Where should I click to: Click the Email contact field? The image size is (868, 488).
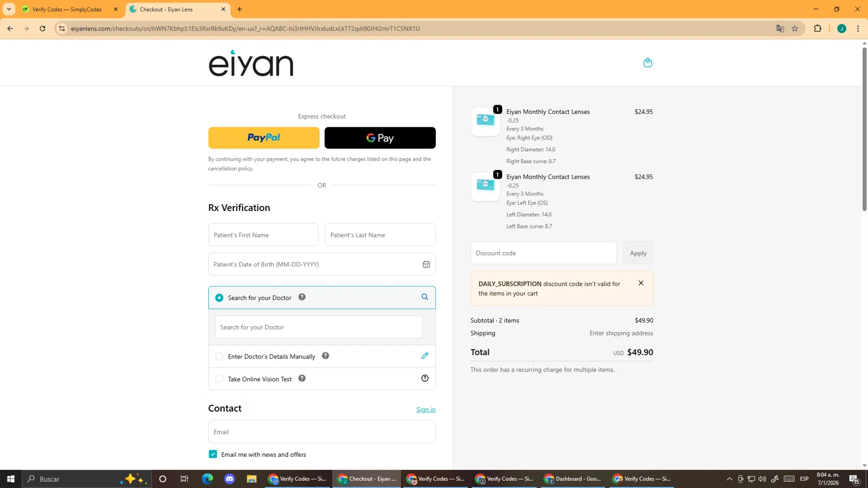click(x=322, y=431)
